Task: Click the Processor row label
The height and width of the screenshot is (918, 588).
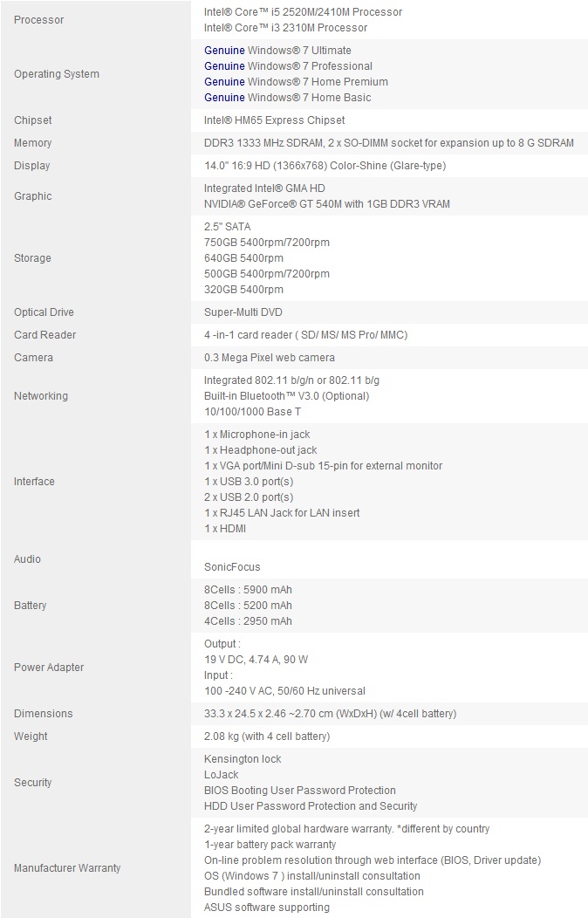Action: (x=39, y=20)
